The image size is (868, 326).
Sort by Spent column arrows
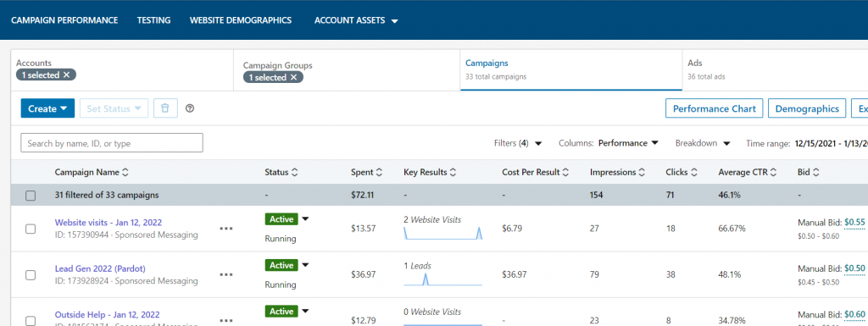coord(379,173)
